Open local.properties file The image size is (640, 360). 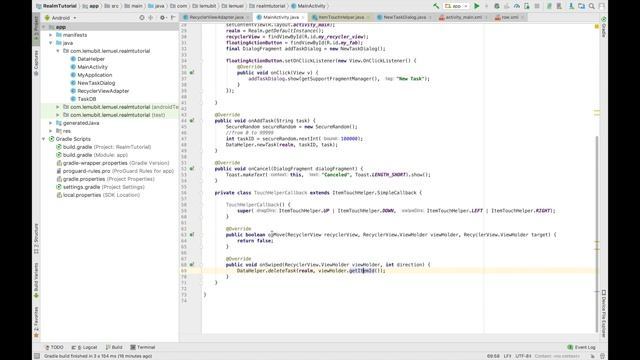pyautogui.click(x=101, y=195)
